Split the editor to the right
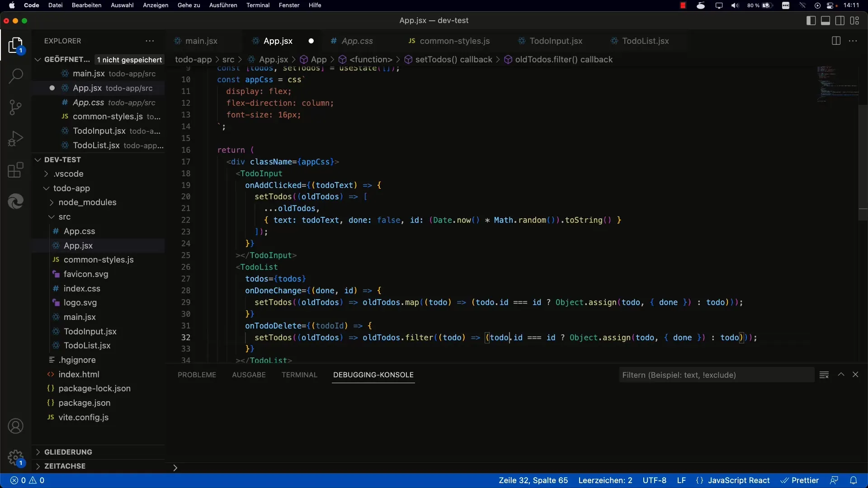The height and width of the screenshot is (488, 868). [836, 41]
